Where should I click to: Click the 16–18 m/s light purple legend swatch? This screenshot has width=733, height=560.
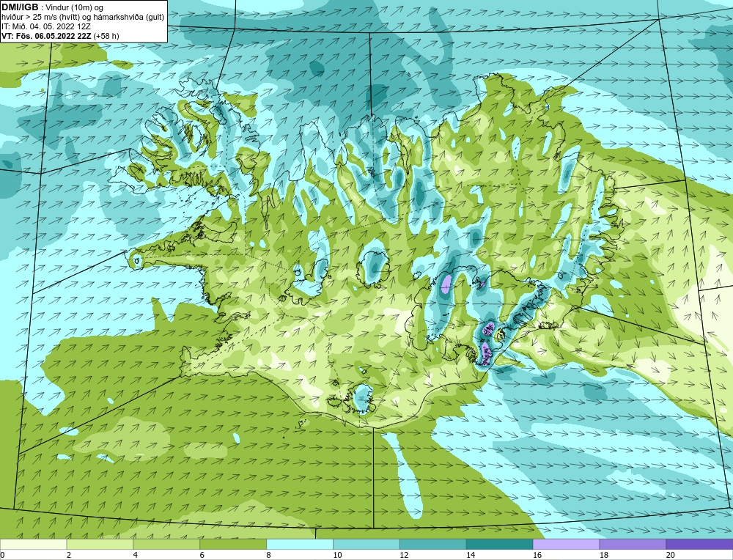coord(566,544)
